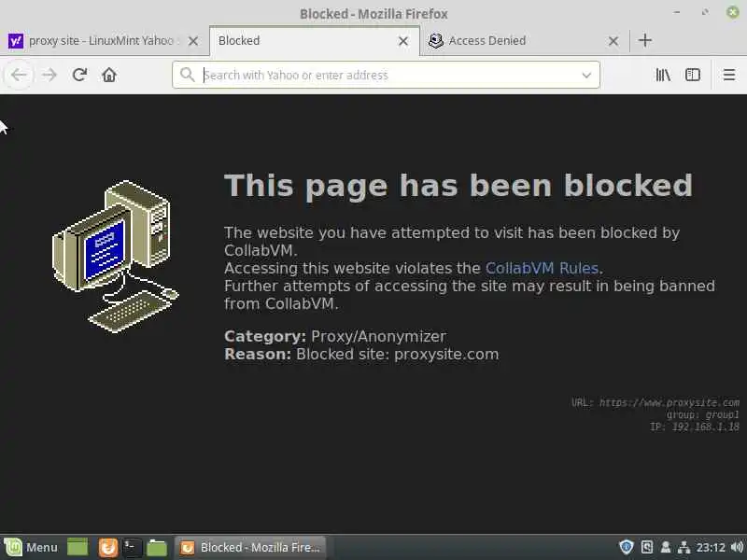Open the volume speaker tray icon

(737, 547)
